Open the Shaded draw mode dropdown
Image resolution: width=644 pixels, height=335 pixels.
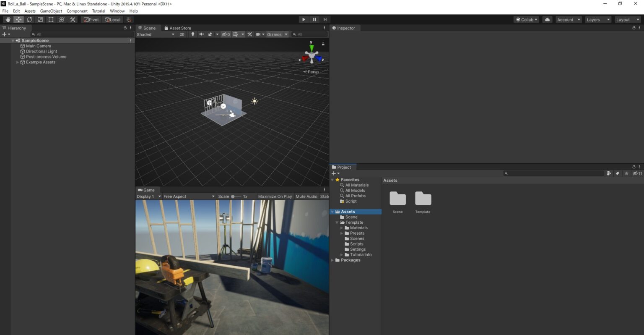click(156, 34)
